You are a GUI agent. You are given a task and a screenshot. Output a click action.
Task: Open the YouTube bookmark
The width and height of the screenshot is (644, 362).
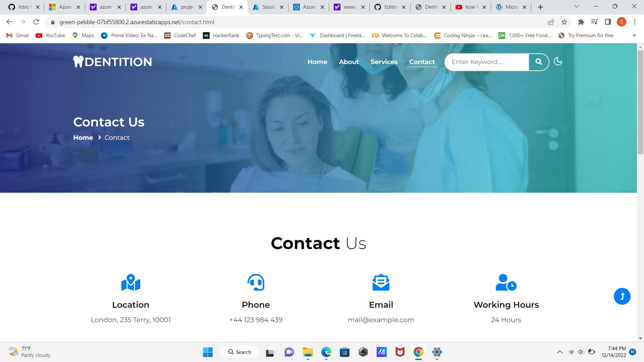51,36
